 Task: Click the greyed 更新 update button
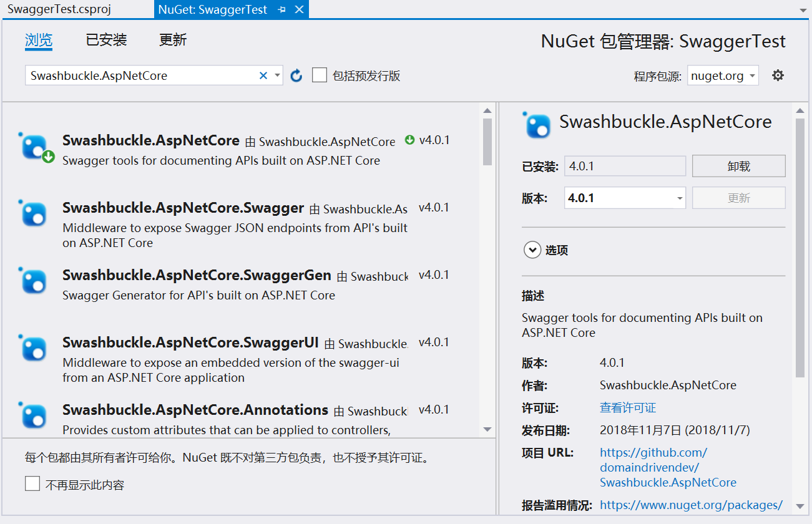(x=739, y=198)
